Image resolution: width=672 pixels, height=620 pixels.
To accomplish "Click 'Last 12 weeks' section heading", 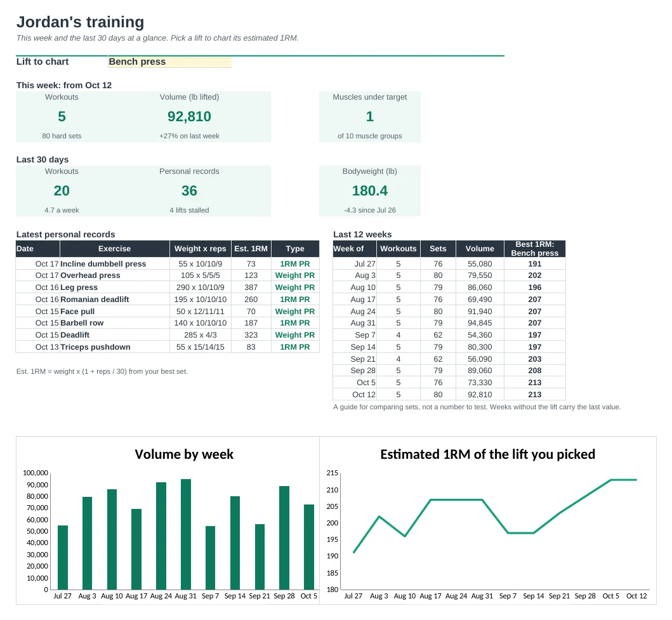I will pos(362,234).
